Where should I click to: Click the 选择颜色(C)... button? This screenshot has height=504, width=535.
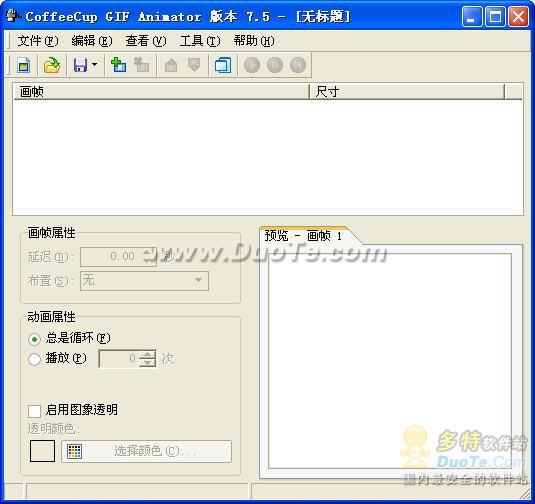pos(146,451)
